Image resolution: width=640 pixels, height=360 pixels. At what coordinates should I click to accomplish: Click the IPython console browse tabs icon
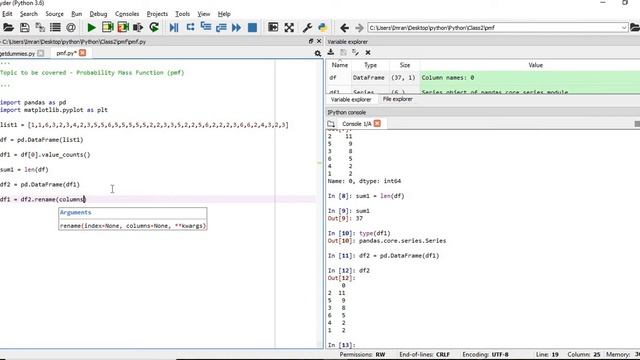tap(331, 124)
